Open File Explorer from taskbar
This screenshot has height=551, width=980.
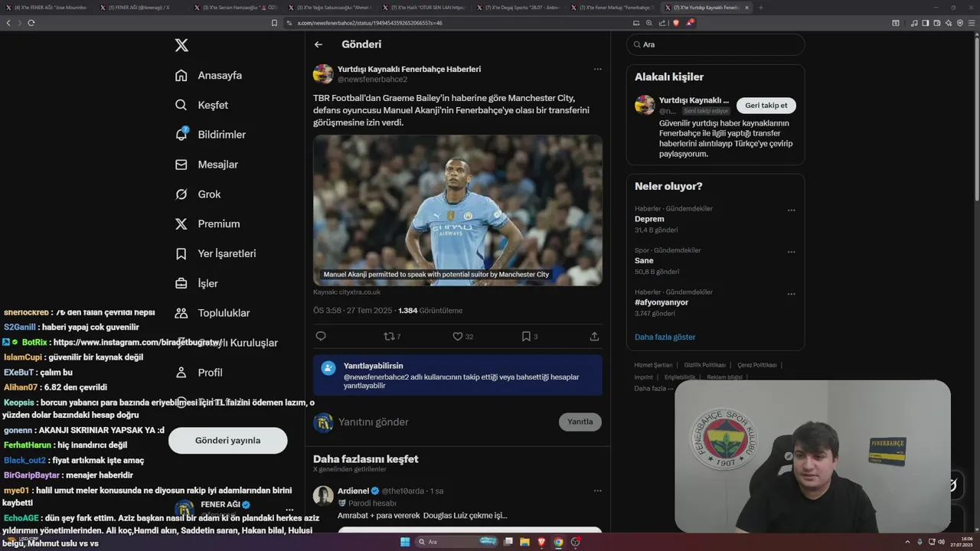click(x=524, y=542)
